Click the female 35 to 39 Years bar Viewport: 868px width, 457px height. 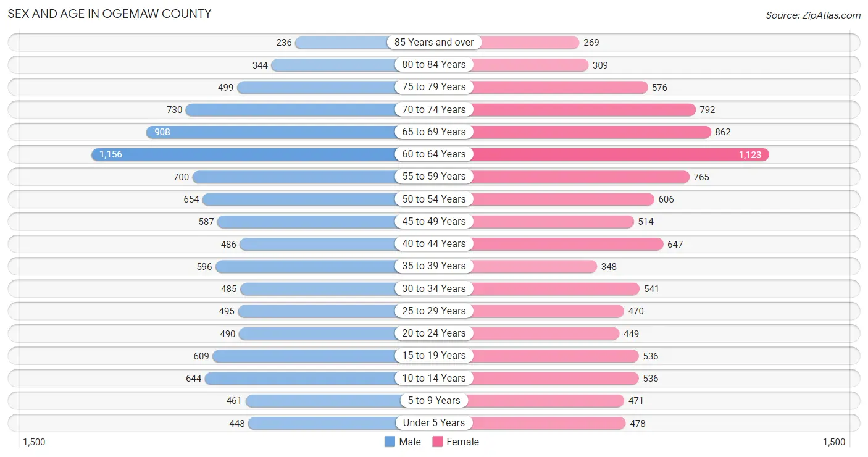click(533, 266)
